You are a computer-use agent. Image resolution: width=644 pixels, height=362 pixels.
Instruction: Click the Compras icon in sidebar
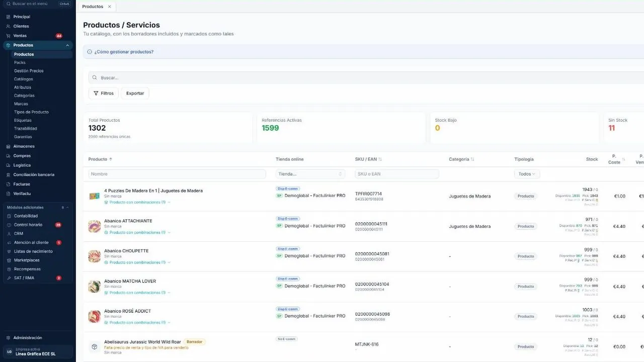[x=8, y=156]
